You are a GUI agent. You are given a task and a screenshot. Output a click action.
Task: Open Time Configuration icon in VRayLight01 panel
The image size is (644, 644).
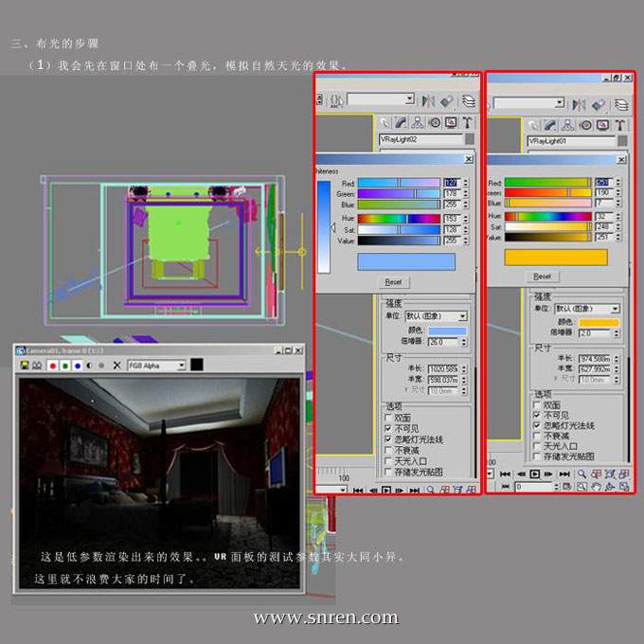(566, 487)
